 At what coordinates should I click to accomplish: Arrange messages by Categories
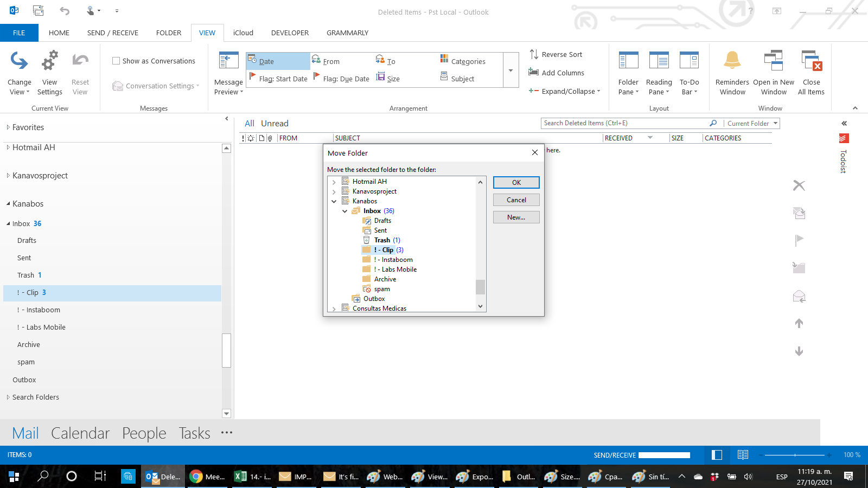pyautogui.click(x=463, y=61)
